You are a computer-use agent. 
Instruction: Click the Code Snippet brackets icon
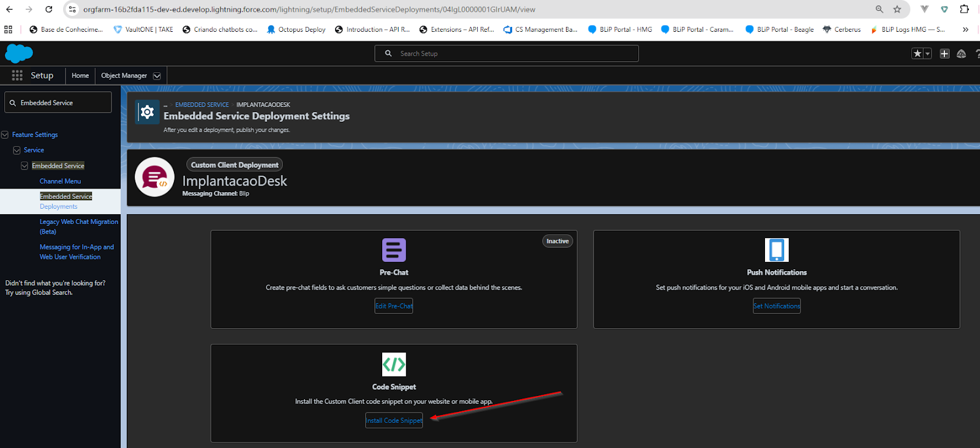pyautogui.click(x=394, y=364)
